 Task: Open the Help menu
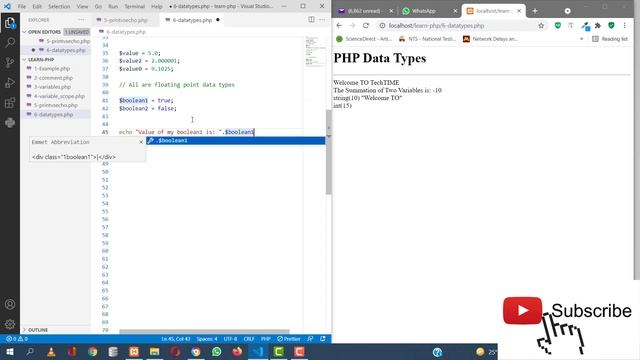(157, 7)
